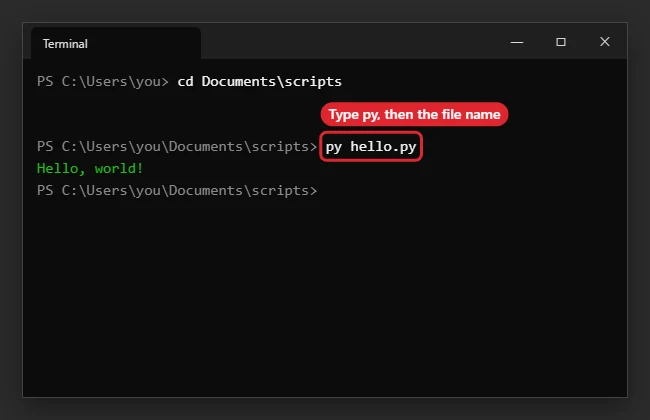Select the Terminal tab
The image size is (650, 420).
116,44
